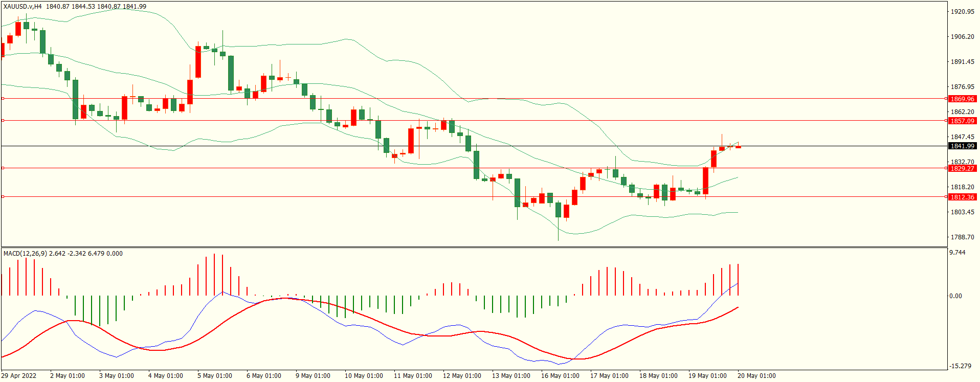The width and height of the screenshot is (980, 382).
Task: Select left handle of 1869.96 horizontal line
Action: point(3,98)
